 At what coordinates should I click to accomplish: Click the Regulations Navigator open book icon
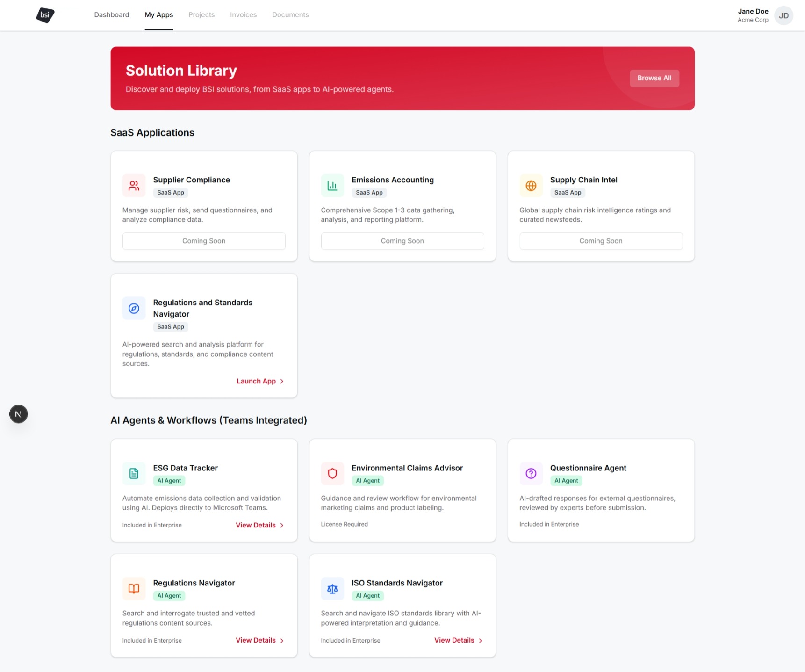[x=134, y=588]
